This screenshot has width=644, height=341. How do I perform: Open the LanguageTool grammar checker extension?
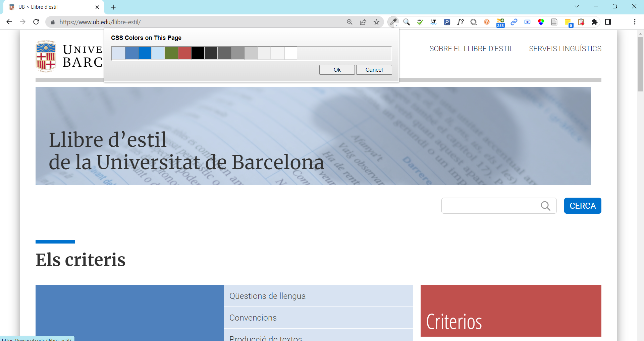[x=433, y=22]
